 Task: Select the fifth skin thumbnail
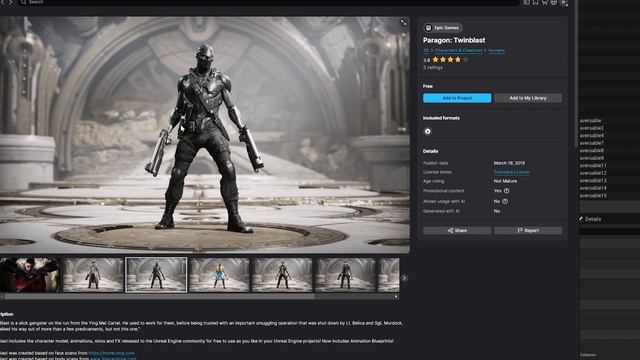point(282,275)
